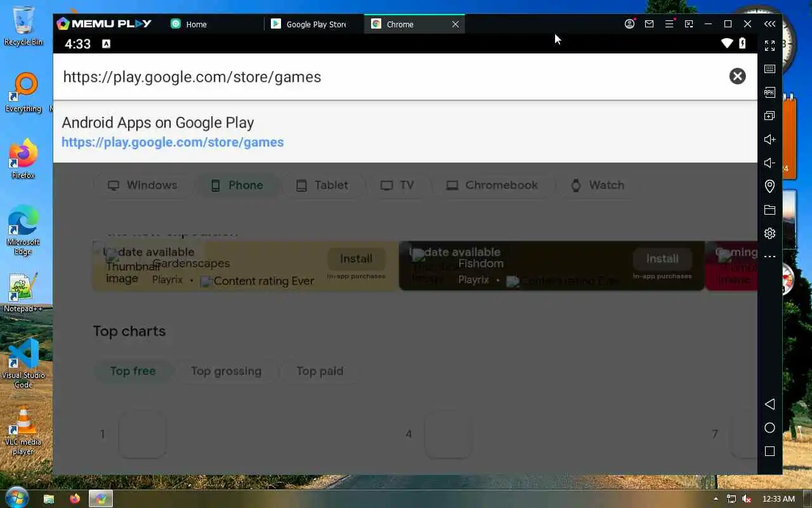Open the keyboard mapping icon in sidebar
The image size is (812, 508).
pos(769,69)
